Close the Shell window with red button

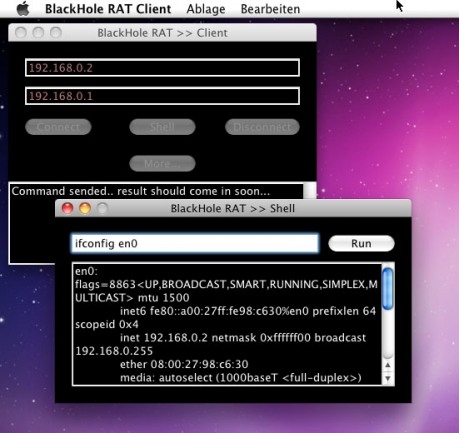coord(68,208)
